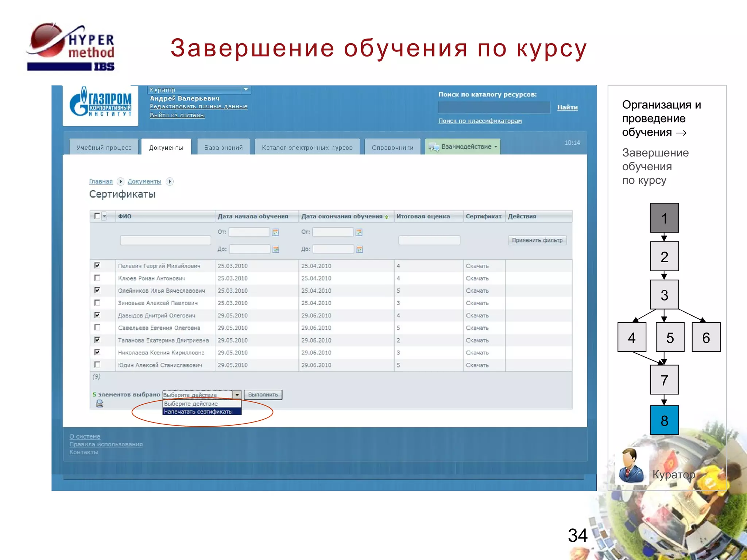747x560 pixels.
Task: Download certificate for Таланова Екатерина Дмитриевна
Action: tap(477, 341)
